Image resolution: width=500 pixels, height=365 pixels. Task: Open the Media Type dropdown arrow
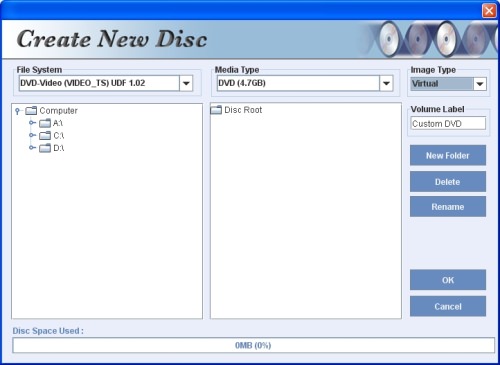click(386, 83)
